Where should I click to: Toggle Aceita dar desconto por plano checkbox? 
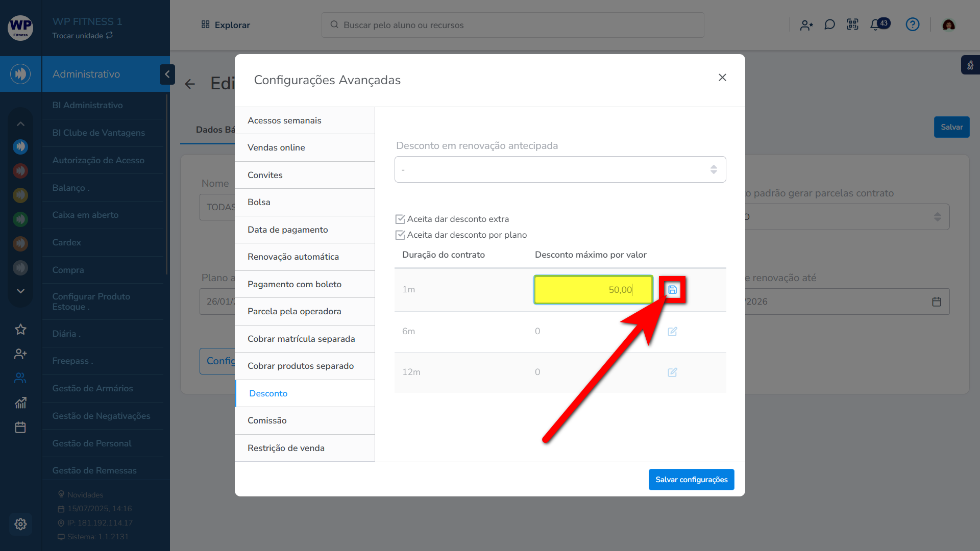pyautogui.click(x=400, y=235)
